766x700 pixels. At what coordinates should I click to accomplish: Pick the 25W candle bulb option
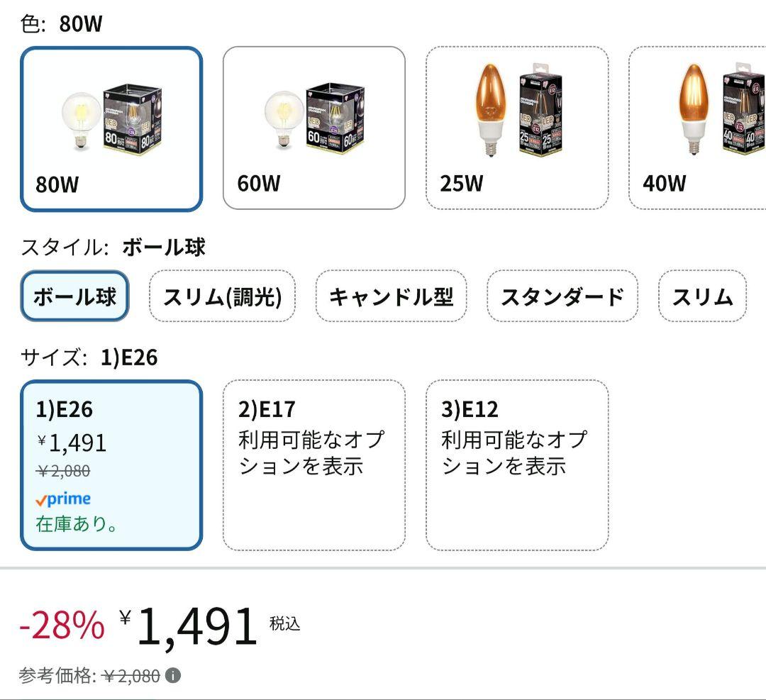click(516, 128)
